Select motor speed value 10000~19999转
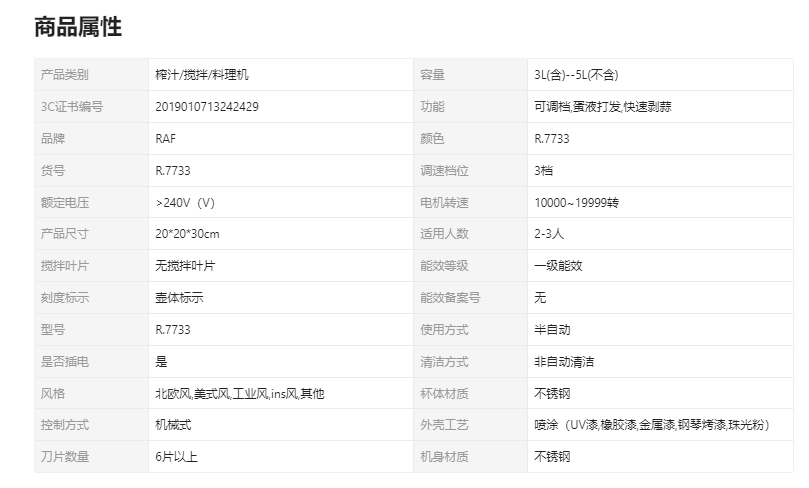The height and width of the screenshot is (488, 809). 576,203
